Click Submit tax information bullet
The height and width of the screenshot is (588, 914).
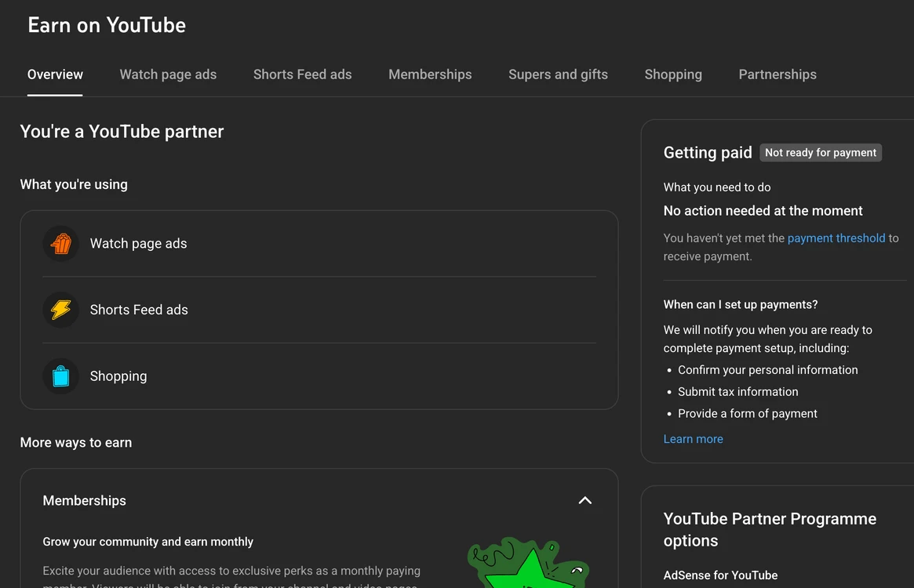coord(738,392)
